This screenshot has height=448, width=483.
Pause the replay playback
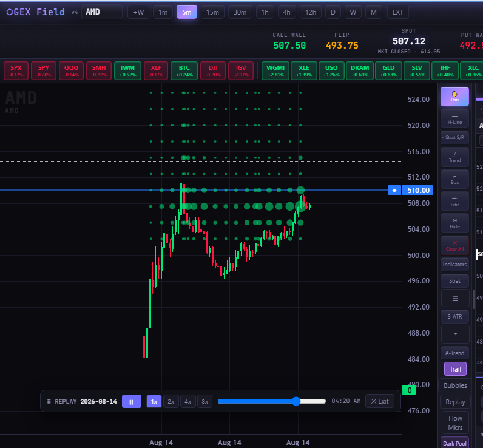[132, 401]
